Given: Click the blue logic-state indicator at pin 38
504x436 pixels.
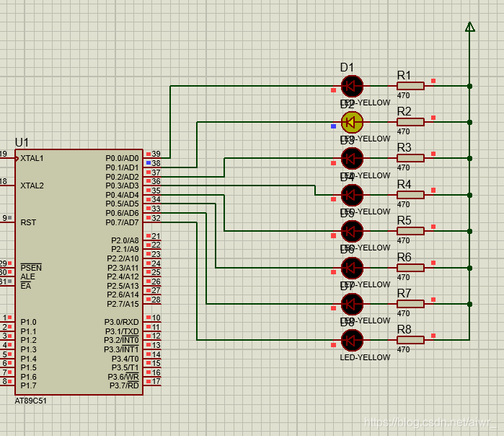Looking at the screenshot, I should (149, 163).
